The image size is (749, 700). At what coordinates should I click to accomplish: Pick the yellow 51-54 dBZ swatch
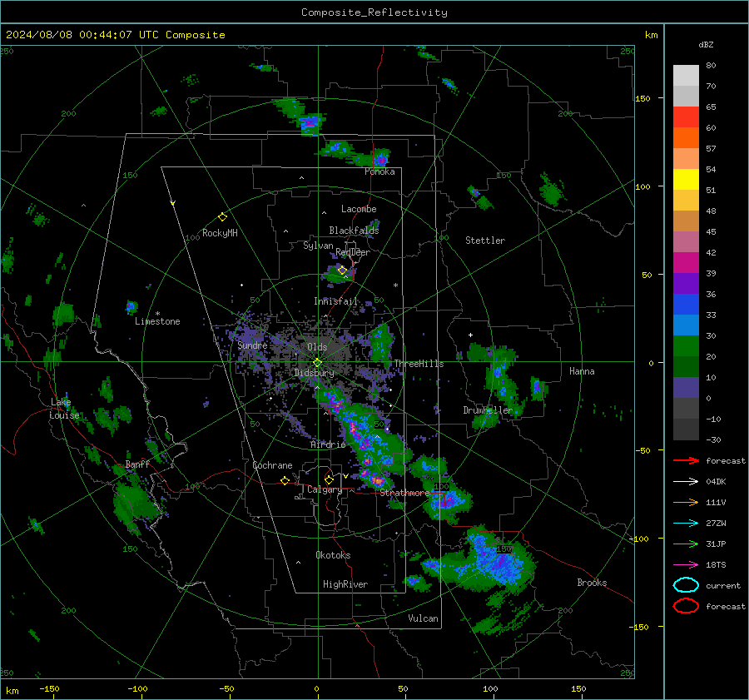(686, 179)
